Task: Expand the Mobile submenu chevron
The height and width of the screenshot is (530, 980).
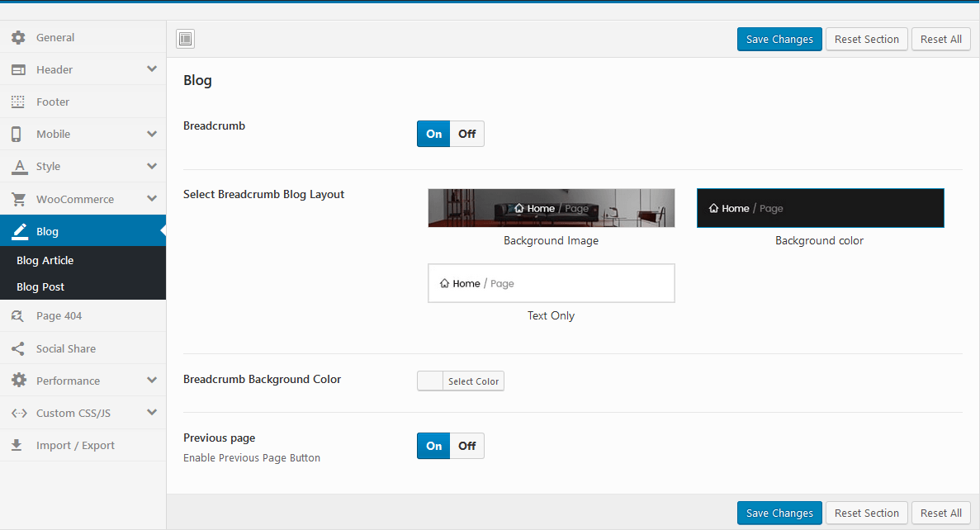Action: [x=152, y=134]
